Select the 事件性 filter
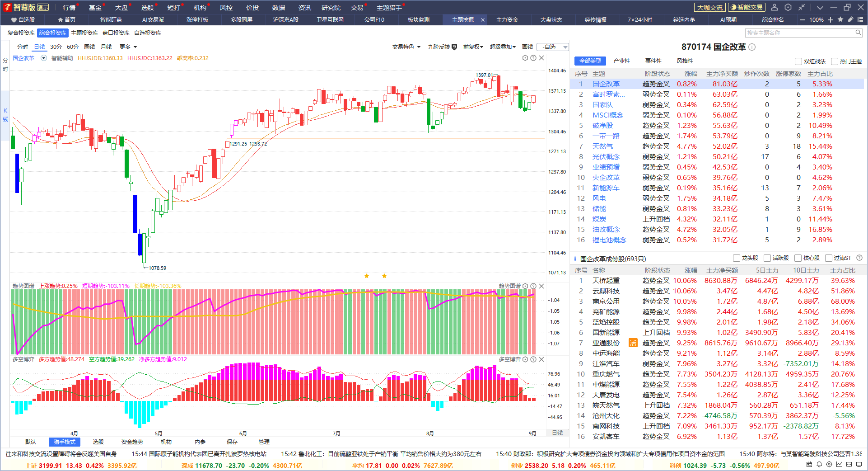Image resolution: width=868 pixels, height=471 pixels. (x=653, y=61)
